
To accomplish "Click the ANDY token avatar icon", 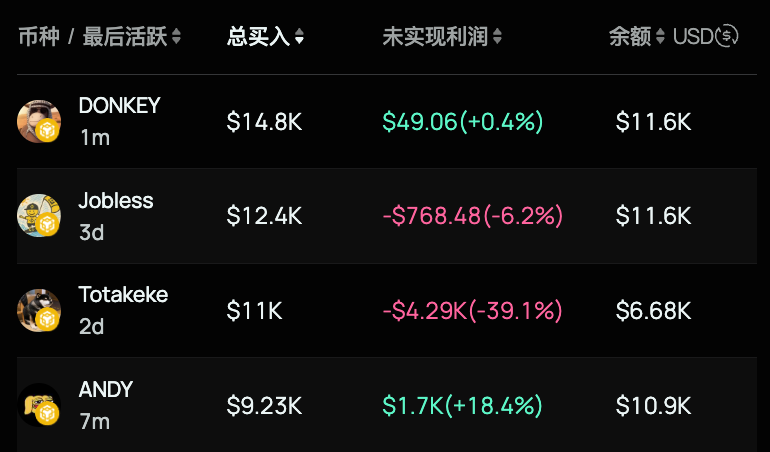I will [x=39, y=405].
